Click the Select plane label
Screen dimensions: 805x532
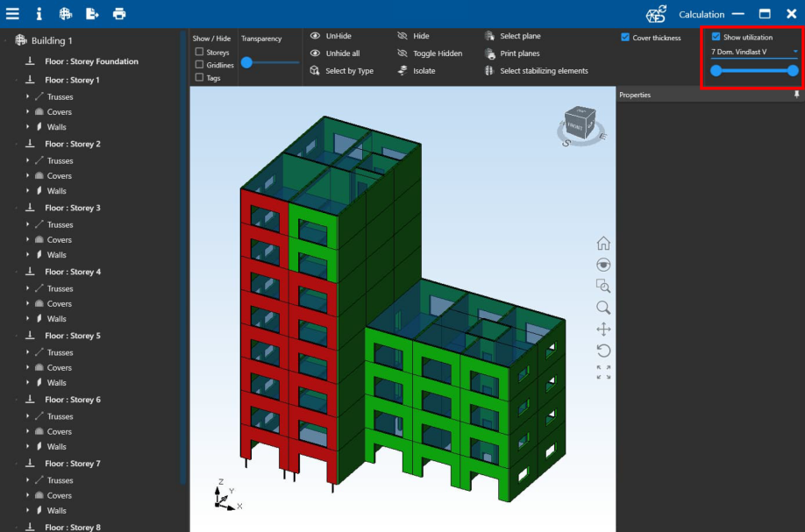coord(520,36)
